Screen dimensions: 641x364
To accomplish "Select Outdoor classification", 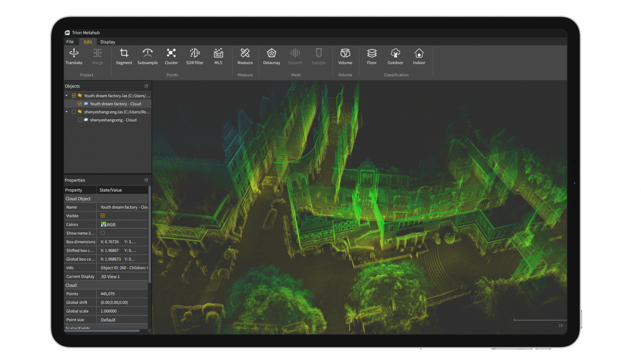I will pos(395,56).
